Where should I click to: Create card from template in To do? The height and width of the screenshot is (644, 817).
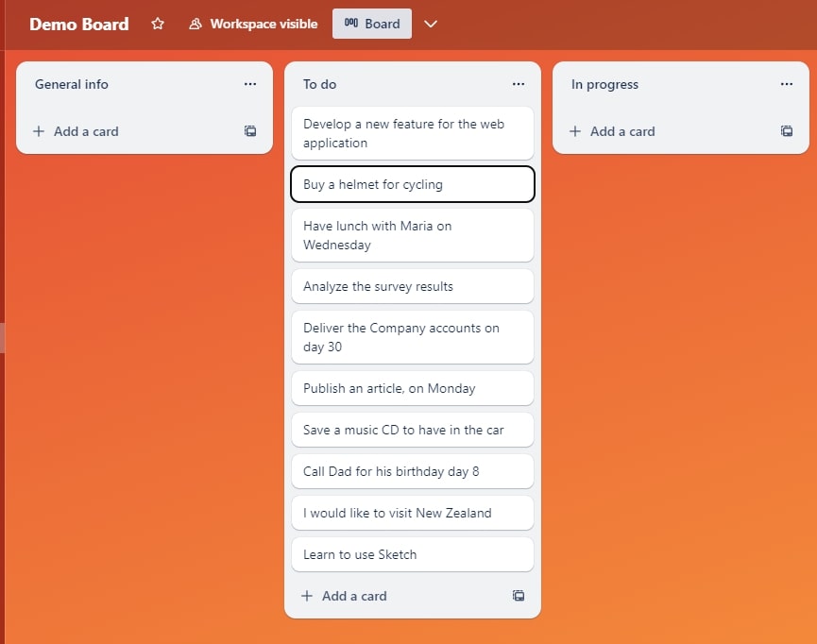tap(519, 596)
